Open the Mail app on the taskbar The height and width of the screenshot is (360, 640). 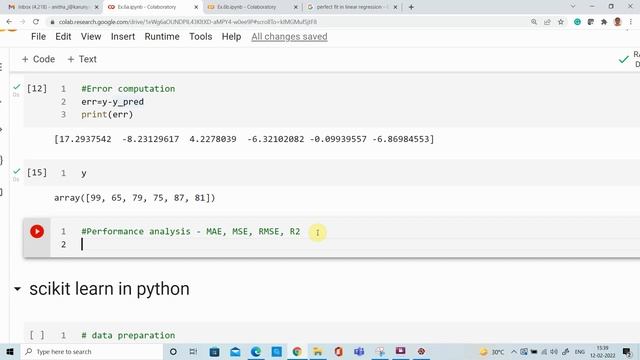235,351
